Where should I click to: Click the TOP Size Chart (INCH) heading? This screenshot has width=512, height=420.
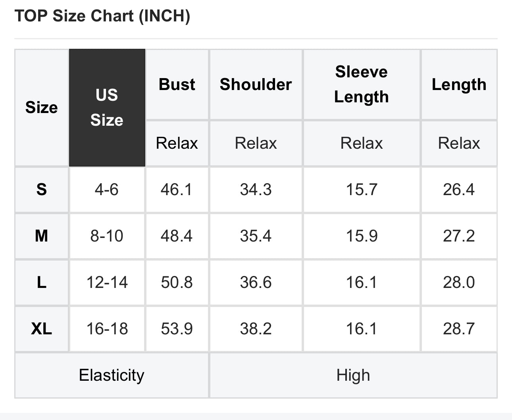pyautogui.click(x=102, y=16)
